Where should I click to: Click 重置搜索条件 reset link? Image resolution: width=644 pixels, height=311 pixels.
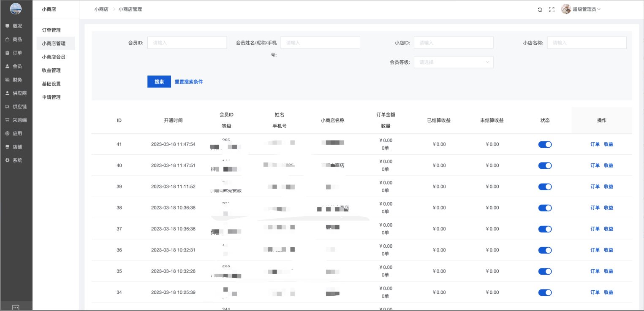[x=189, y=82]
